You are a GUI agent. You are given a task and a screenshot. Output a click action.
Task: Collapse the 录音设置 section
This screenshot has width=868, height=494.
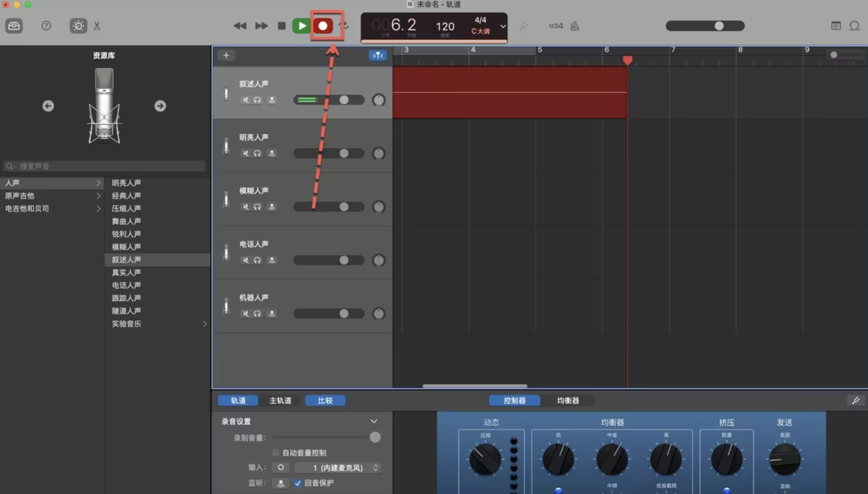tap(374, 421)
